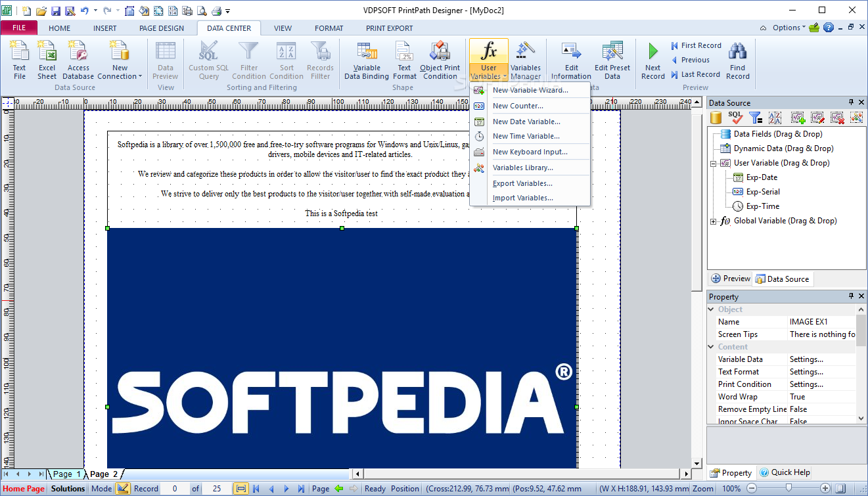Choose New Time Variable
Screen dimensions: 868x496
(x=530, y=136)
